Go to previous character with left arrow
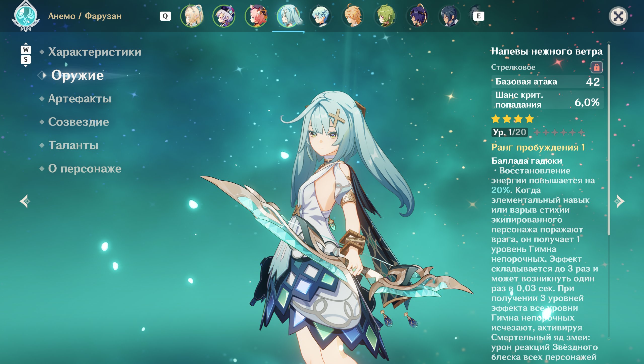 point(25,201)
